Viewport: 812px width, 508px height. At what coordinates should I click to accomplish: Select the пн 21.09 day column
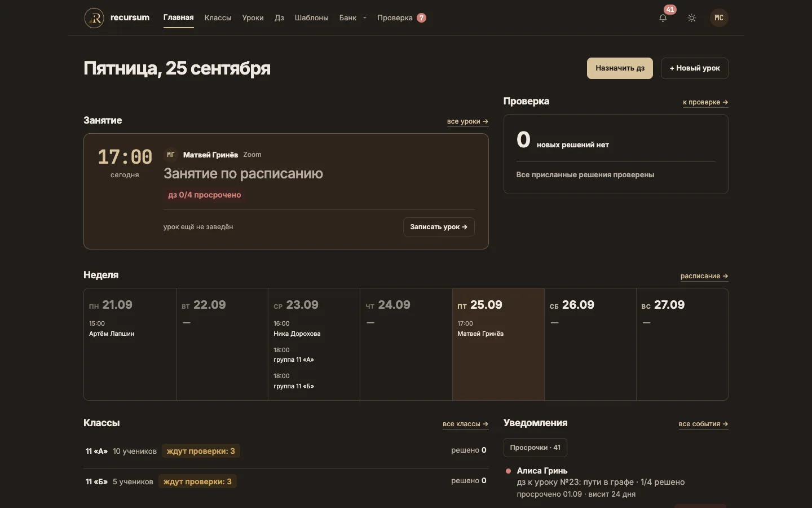(130, 344)
